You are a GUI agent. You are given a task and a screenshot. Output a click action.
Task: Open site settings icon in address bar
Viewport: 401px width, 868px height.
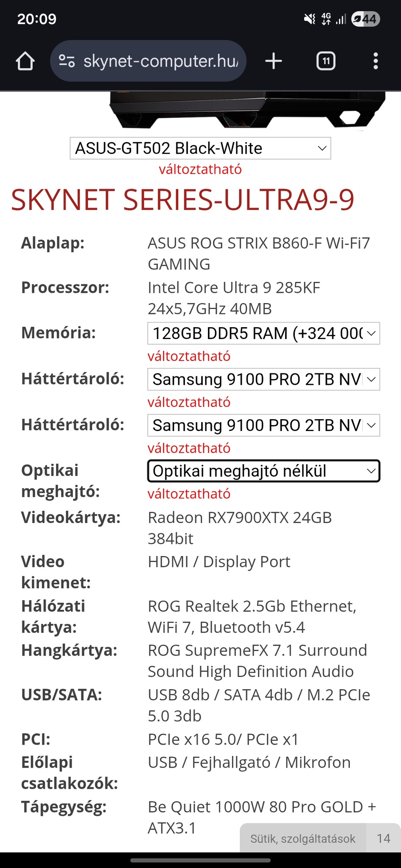(x=67, y=61)
